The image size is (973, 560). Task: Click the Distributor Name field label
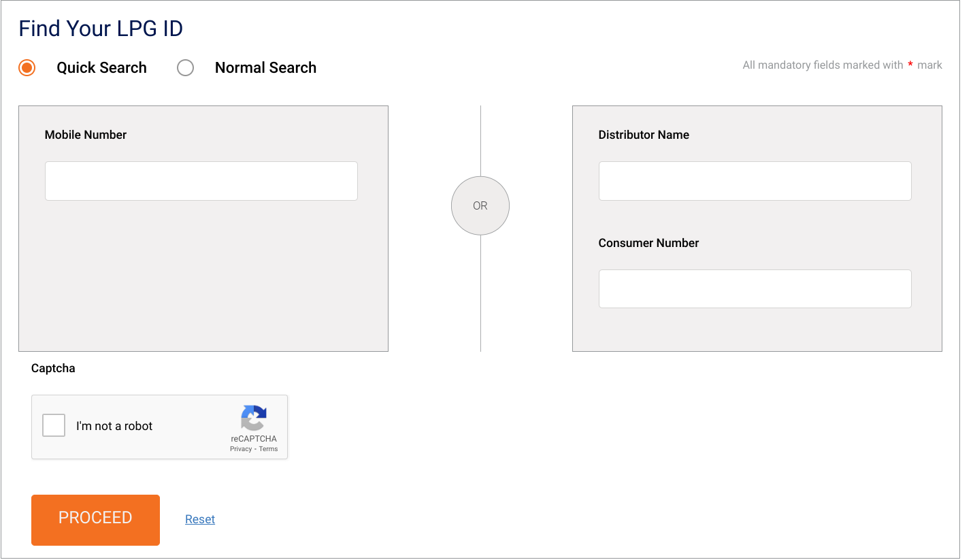point(644,135)
